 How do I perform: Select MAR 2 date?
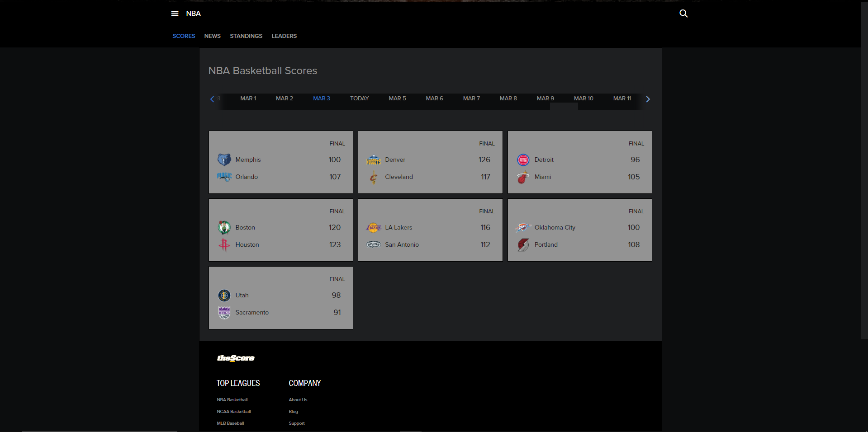(285, 99)
